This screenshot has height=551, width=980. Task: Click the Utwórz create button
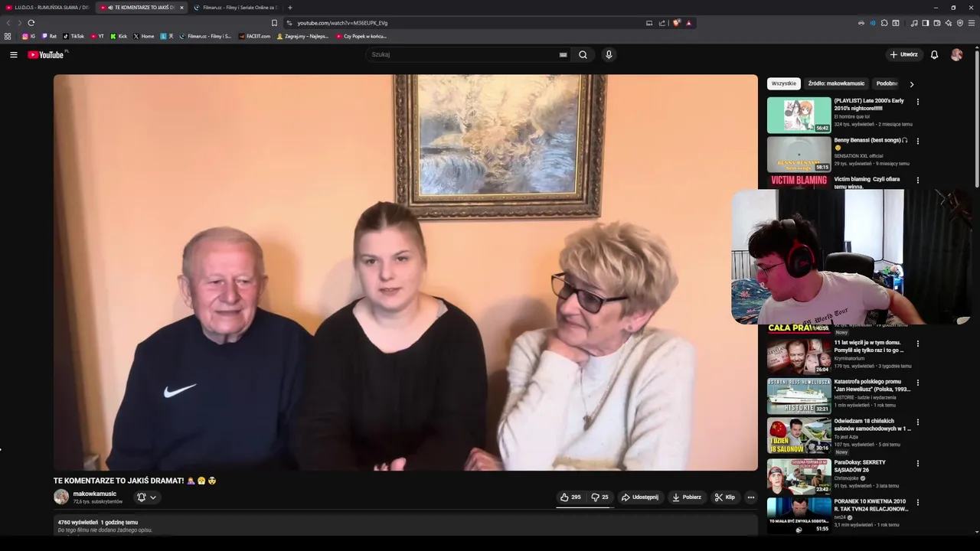point(903,54)
